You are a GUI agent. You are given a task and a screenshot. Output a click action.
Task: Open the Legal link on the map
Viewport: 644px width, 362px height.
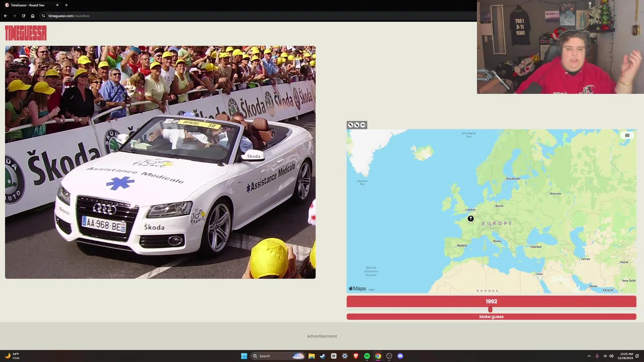tap(371, 290)
